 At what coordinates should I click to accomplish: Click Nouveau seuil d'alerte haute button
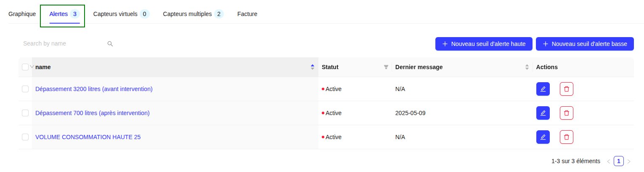pyautogui.click(x=484, y=44)
